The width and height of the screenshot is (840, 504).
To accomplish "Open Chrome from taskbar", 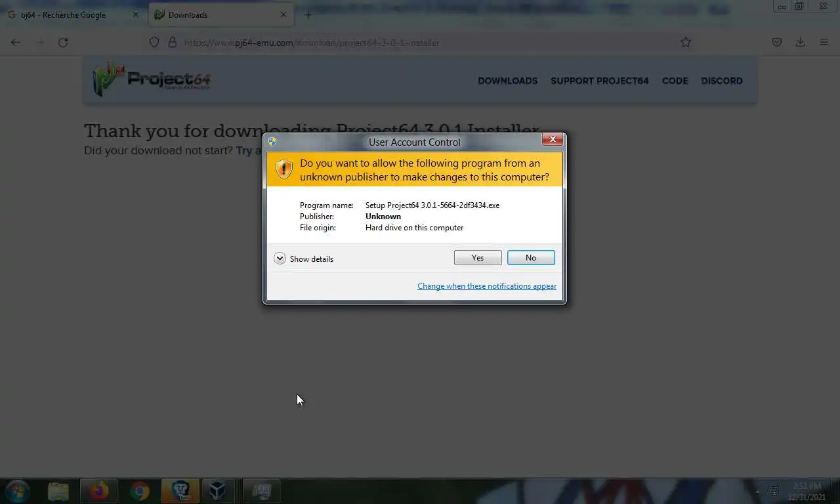I will point(139,491).
